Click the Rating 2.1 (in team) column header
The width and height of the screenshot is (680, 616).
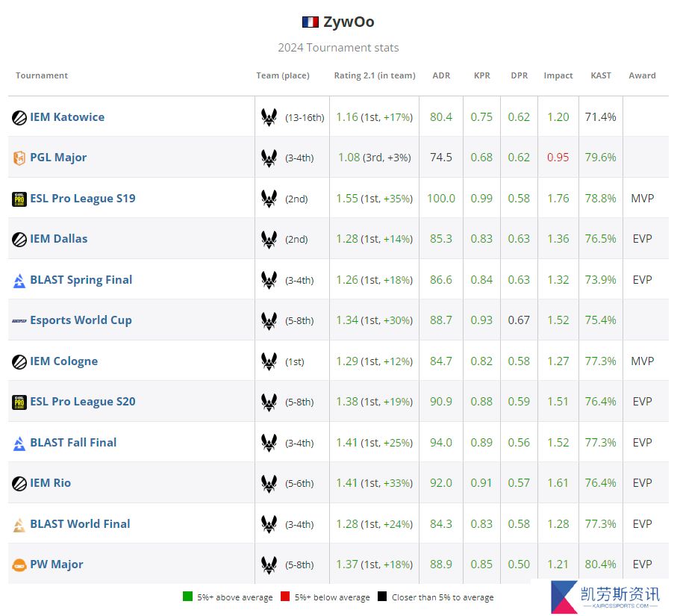click(x=375, y=75)
